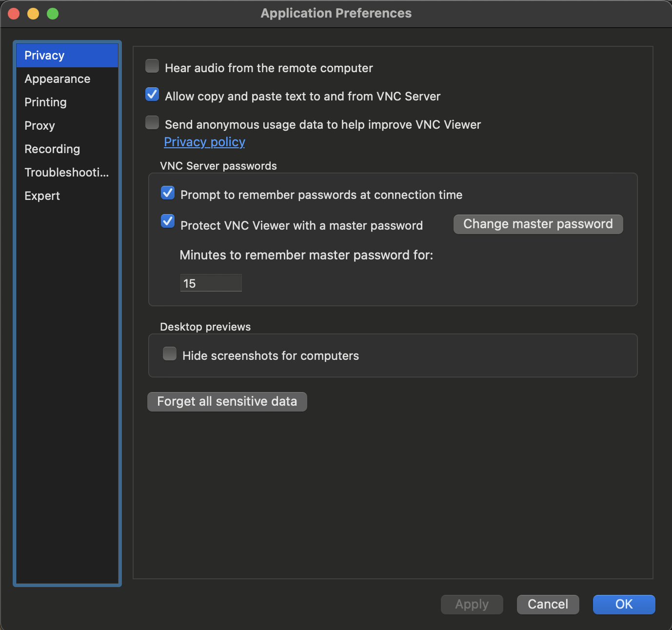Image resolution: width=672 pixels, height=630 pixels.
Task: Check Hide screenshots for computers
Action: click(170, 354)
